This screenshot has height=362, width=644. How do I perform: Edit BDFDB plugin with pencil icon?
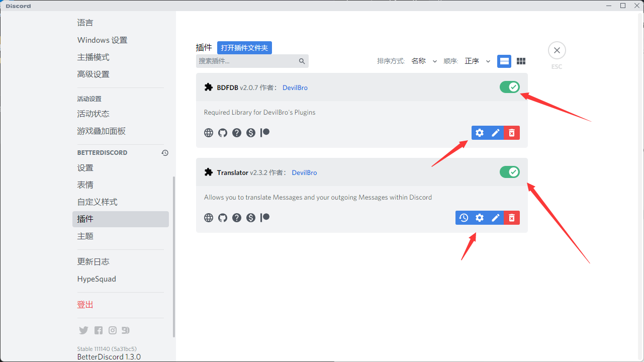[496, 133]
